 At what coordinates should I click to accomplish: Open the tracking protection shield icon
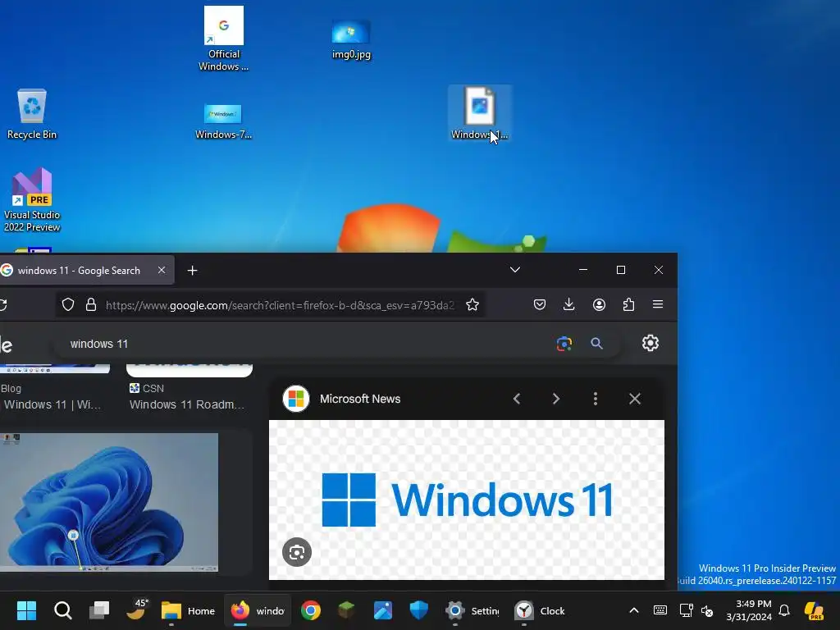coord(68,305)
